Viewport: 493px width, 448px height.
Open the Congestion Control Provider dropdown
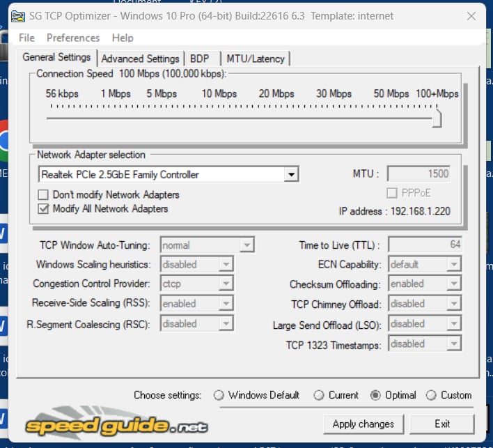(x=226, y=284)
